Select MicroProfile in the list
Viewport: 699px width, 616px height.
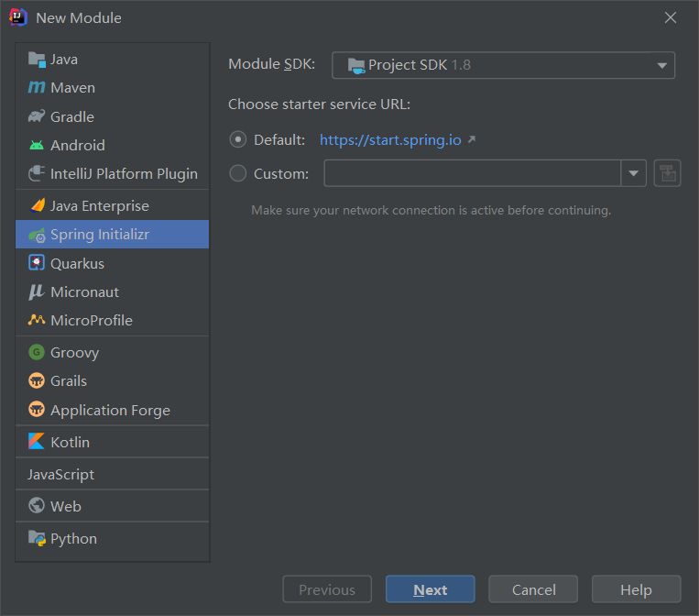[x=113, y=320]
